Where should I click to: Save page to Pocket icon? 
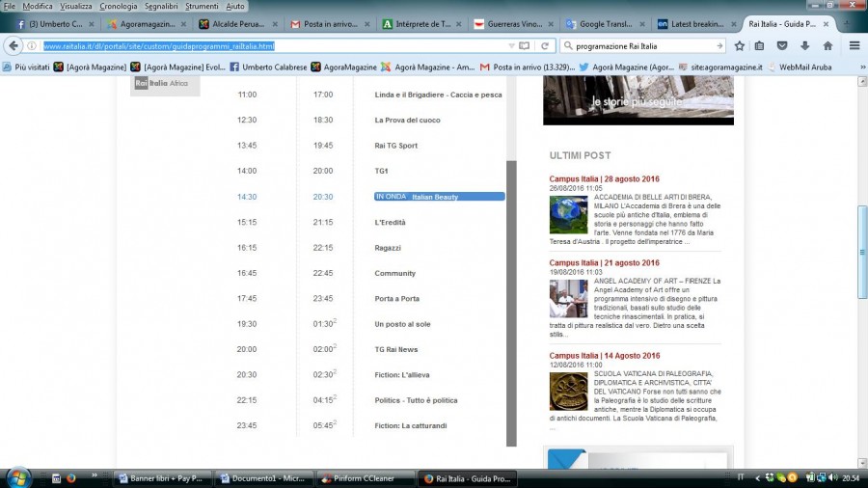[782, 46]
